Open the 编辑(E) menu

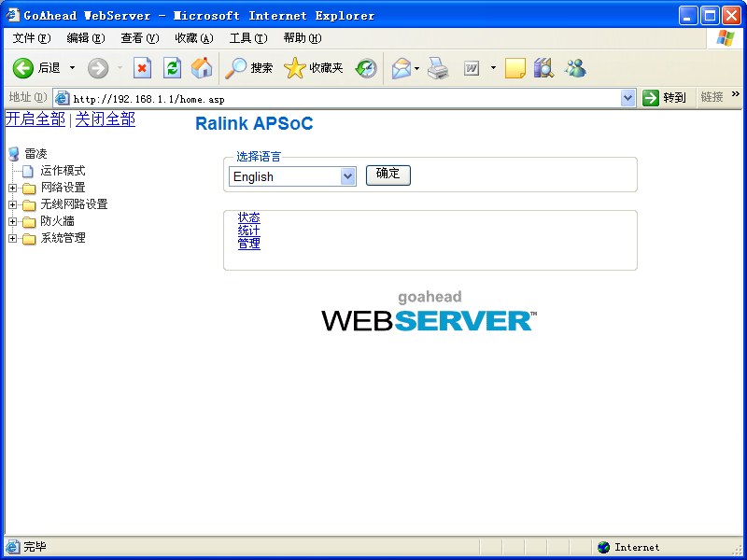tap(86, 38)
